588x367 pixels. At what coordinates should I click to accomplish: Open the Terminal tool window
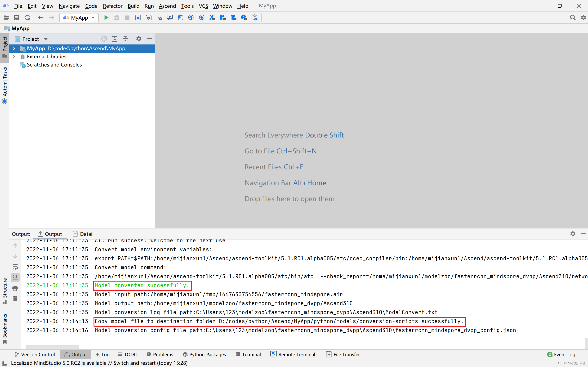pos(248,354)
